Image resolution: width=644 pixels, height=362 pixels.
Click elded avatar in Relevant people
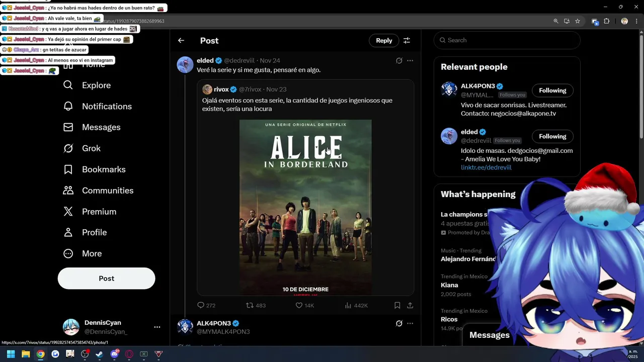pos(449,136)
